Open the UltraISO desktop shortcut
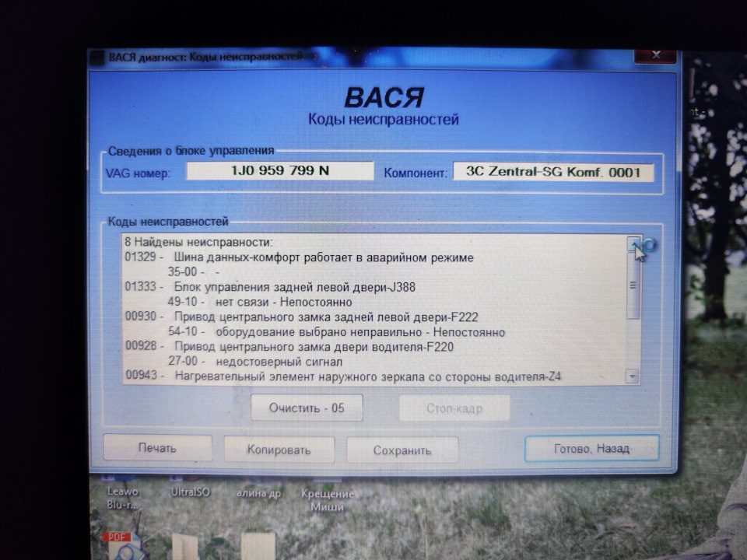Viewport: 747px width, 560px height. [x=190, y=492]
